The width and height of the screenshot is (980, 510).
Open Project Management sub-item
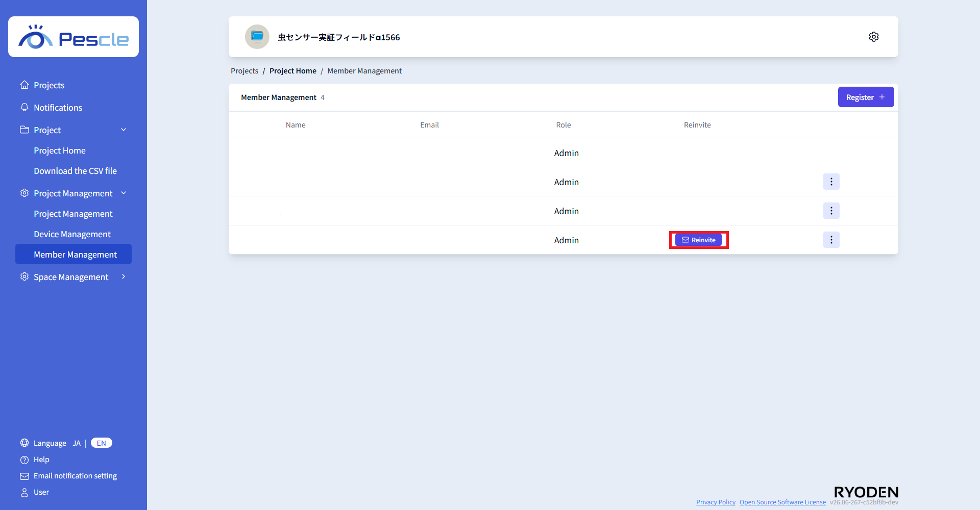[x=73, y=214]
